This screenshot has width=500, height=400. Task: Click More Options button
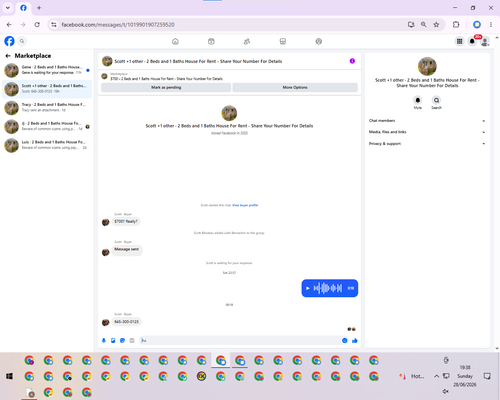(x=295, y=87)
